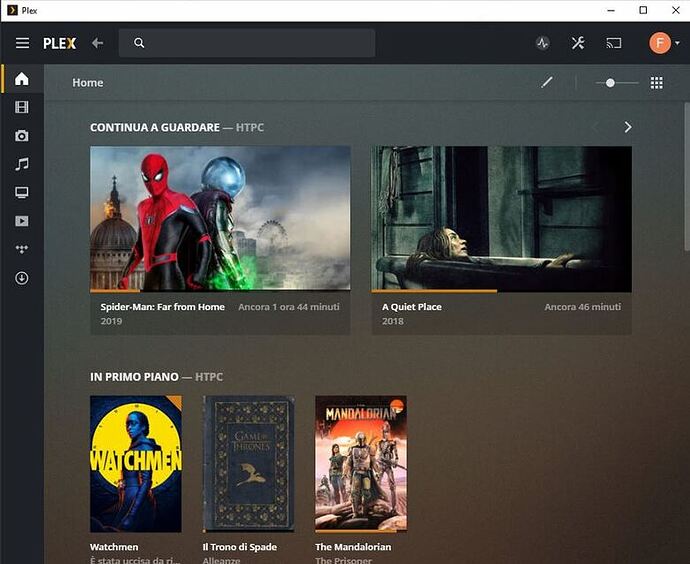690x564 pixels.
Task: Open the TV Shows monitor icon
Action: coord(22,192)
